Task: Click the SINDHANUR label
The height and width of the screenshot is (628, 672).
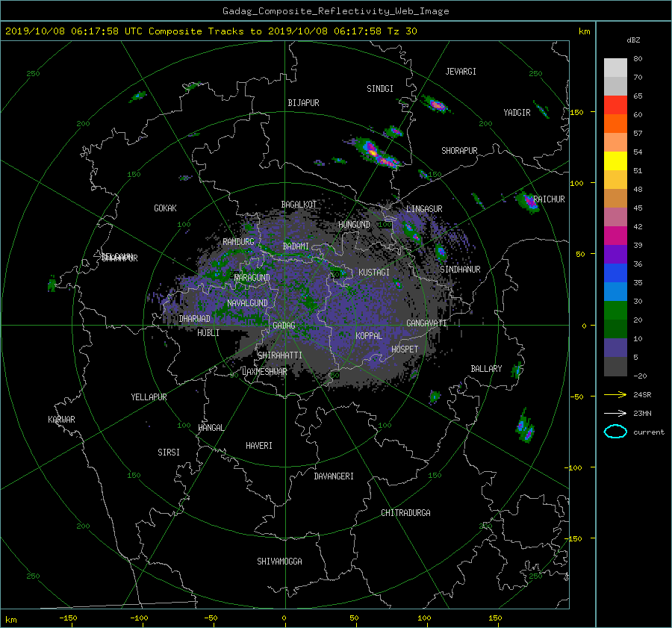Action: coord(460,270)
